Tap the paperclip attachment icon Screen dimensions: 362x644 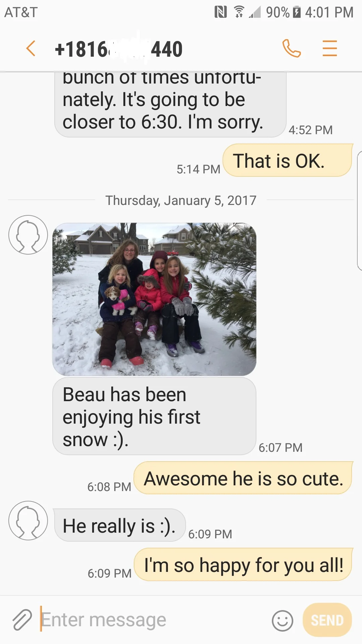click(22, 620)
